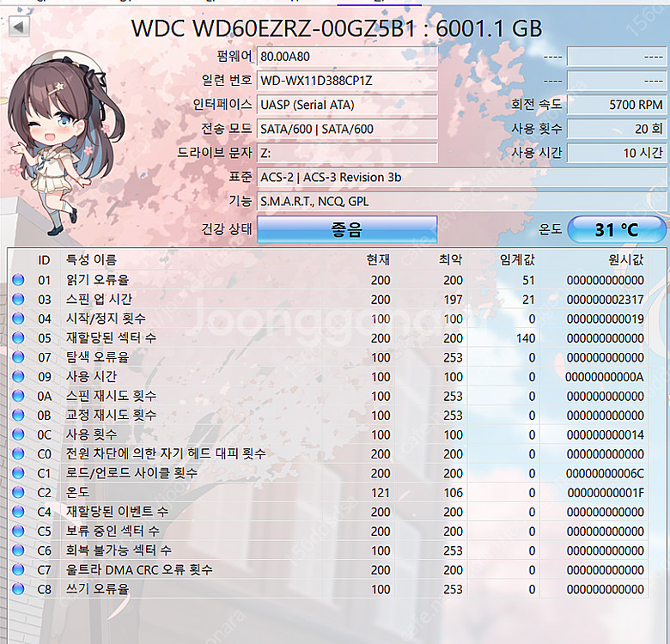Select the 재할당된 이벤트 수 attribute name
The height and width of the screenshot is (644, 670).
point(117,512)
